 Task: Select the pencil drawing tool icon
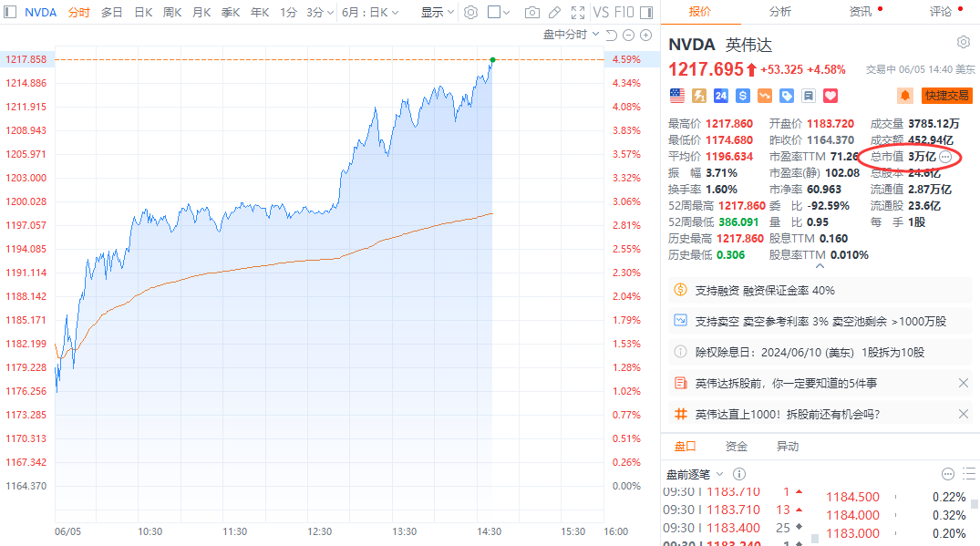pyautogui.click(x=555, y=13)
